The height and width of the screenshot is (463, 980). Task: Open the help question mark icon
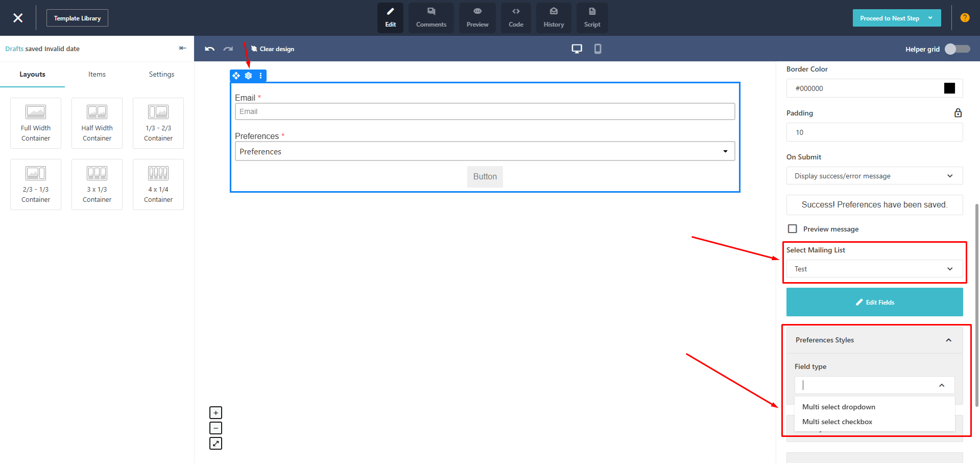click(x=965, y=18)
